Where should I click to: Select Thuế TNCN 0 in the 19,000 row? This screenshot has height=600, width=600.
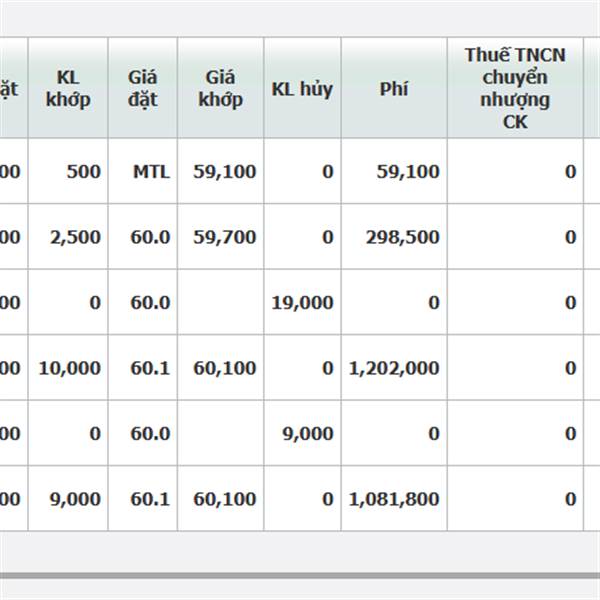[x=515, y=302]
